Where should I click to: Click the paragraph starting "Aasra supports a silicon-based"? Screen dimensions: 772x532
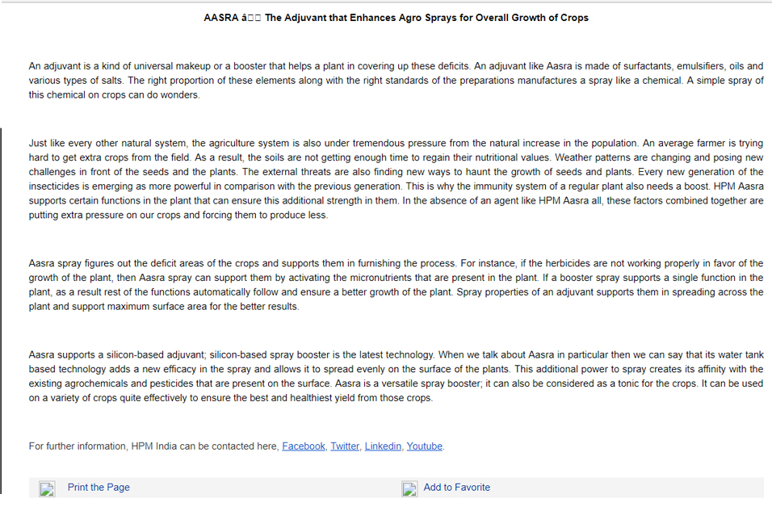click(396, 376)
